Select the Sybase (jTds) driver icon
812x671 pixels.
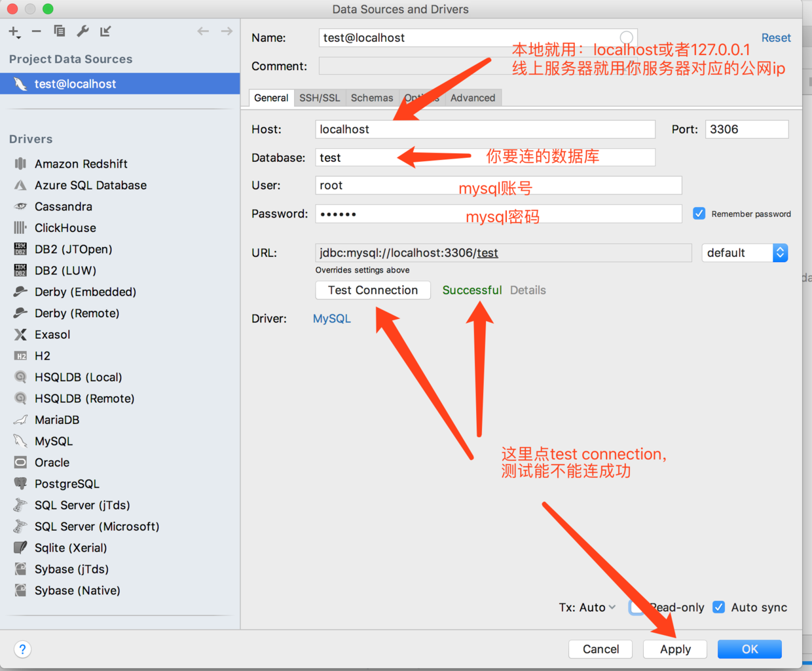(x=21, y=569)
